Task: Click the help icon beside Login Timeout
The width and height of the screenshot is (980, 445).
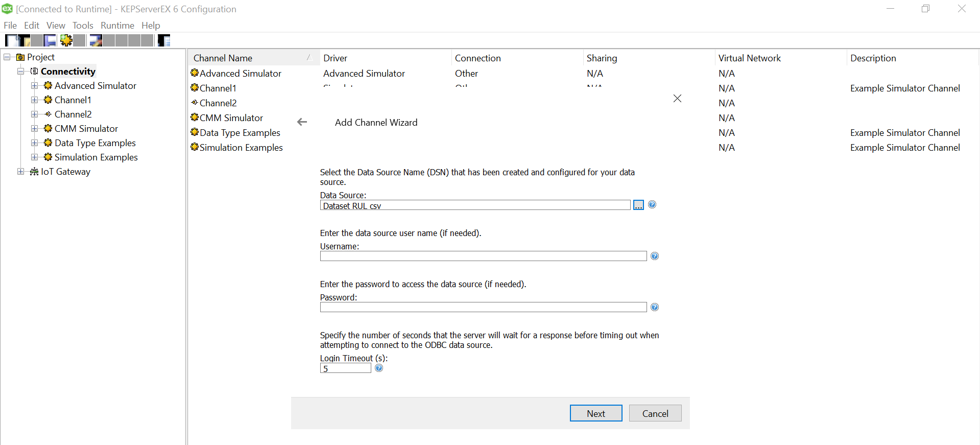Action: click(379, 368)
